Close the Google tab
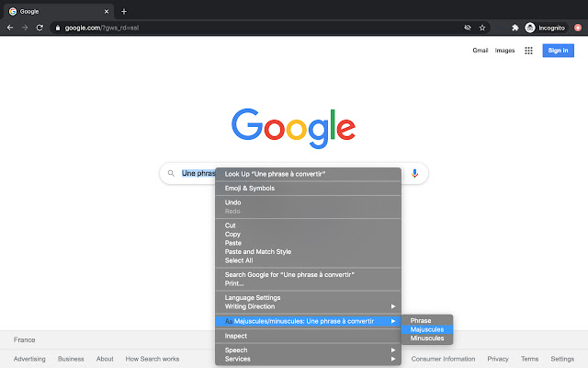The height and width of the screenshot is (368, 588). [107, 12]
